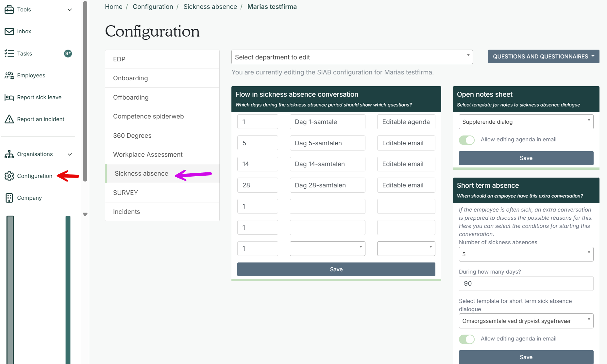
Task: Select EDP configuration tab
Action: (x=162, y=59)
